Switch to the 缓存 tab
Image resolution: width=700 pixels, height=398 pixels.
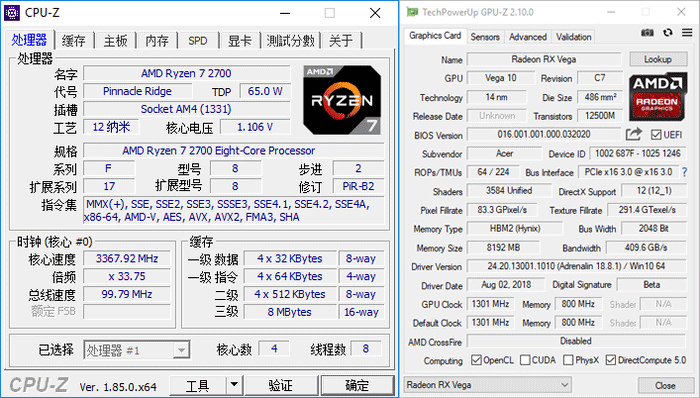coord(74,41)
